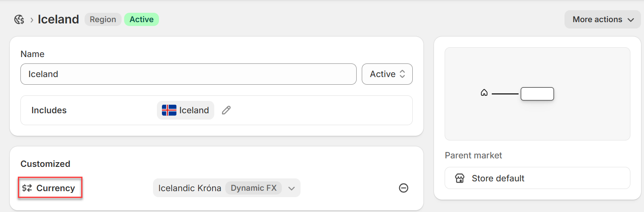This screenshot has height=212, width=644.
Task: Click the minus circle to remove Currency customization
Action: 403,188
